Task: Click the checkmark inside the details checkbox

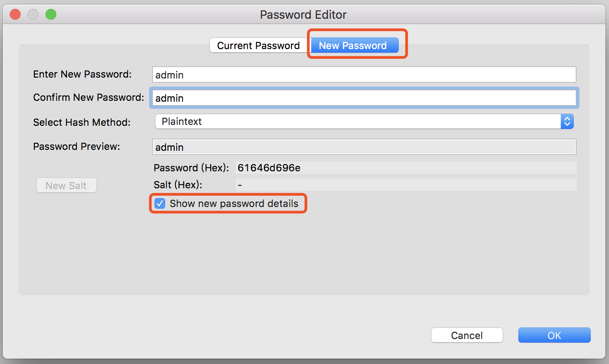Action: (159, 203)
